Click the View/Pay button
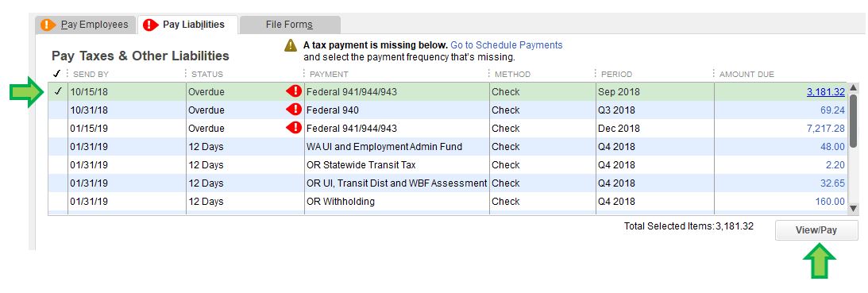 point(816,230)
